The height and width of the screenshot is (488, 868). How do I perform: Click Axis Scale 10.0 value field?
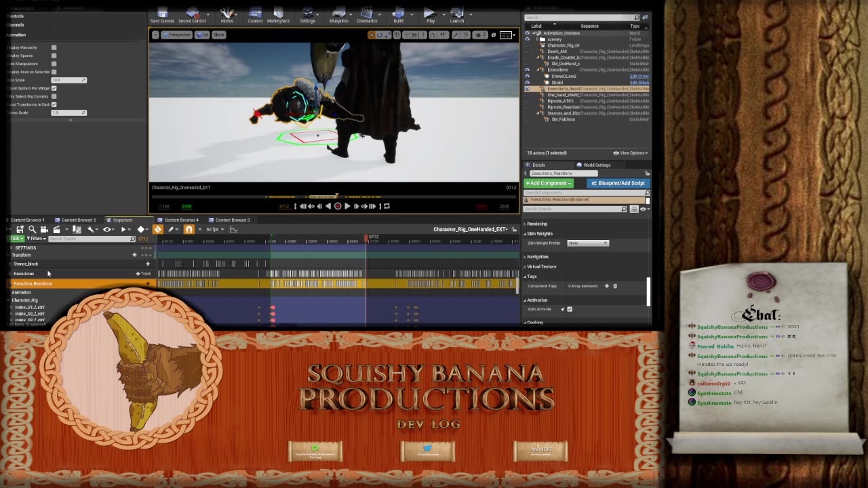(69, 80)
